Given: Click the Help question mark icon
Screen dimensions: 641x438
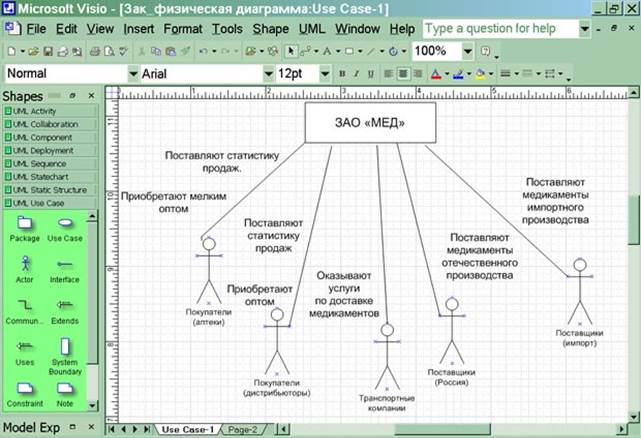Looking at the screenshot, I should point(485,51).
